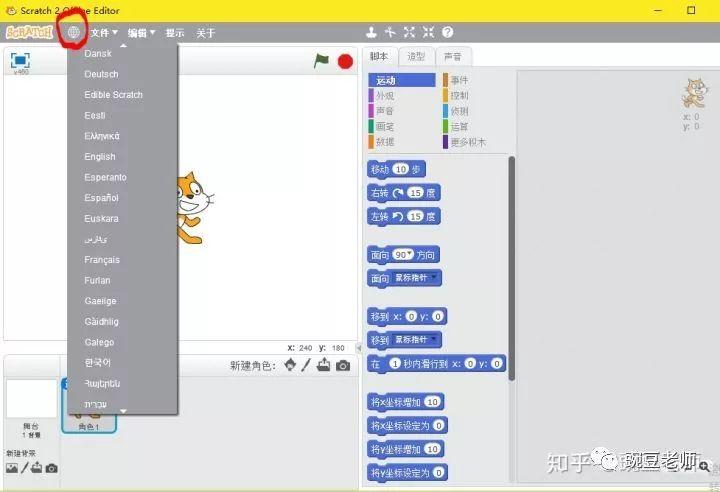Click the zoom magnifier in scripts area
This screenshot has height=492, width=720.
[x=704, y=467]
